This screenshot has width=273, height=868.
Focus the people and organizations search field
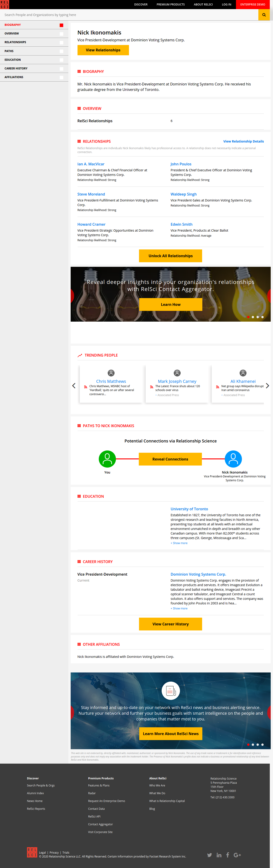pyautogui.click(x=129, y=15)
